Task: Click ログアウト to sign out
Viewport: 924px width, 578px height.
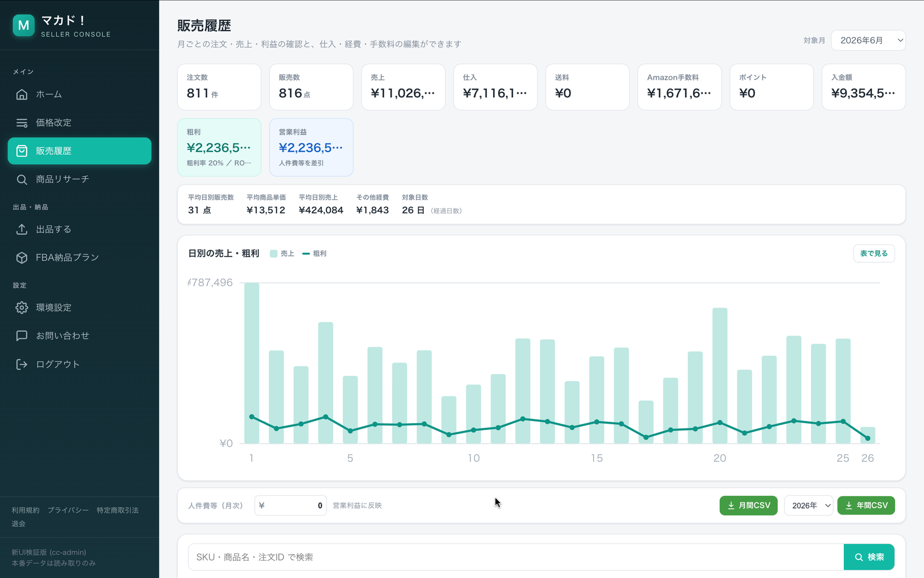Action: click(x=80, y=364)
